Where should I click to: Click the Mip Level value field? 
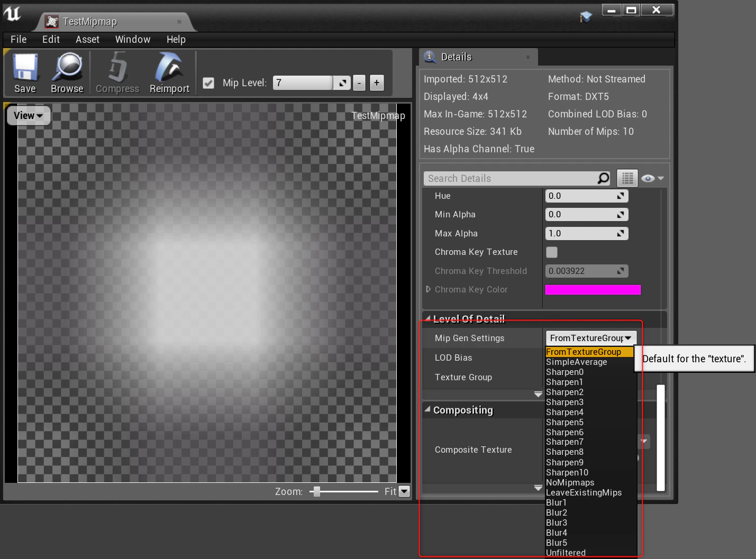(x=303, y=83)
